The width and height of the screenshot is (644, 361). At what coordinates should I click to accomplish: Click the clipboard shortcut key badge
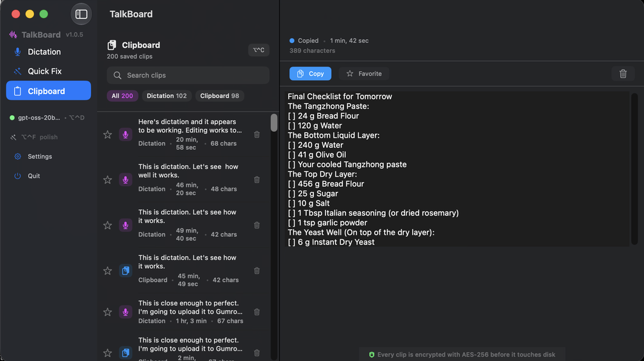coord(259,50)
